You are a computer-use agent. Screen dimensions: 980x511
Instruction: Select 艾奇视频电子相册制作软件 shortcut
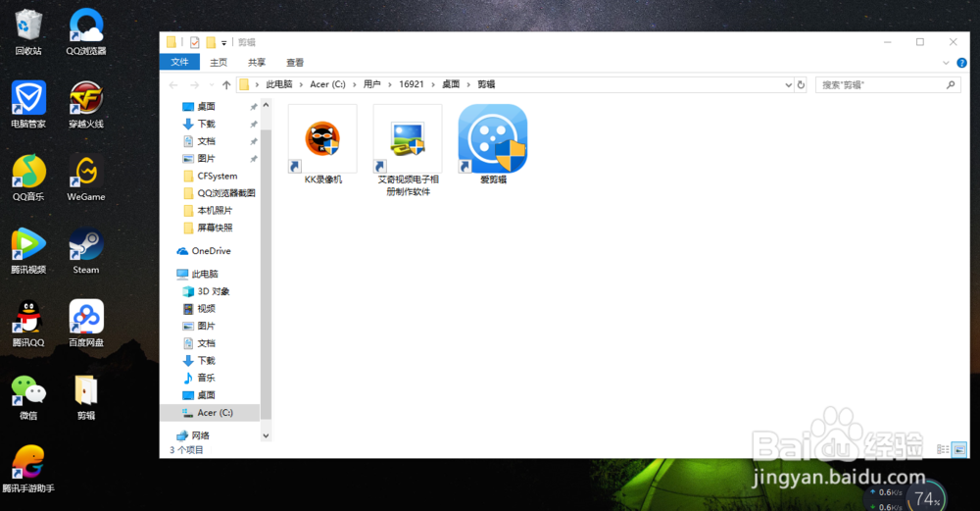tap(408, 151)
